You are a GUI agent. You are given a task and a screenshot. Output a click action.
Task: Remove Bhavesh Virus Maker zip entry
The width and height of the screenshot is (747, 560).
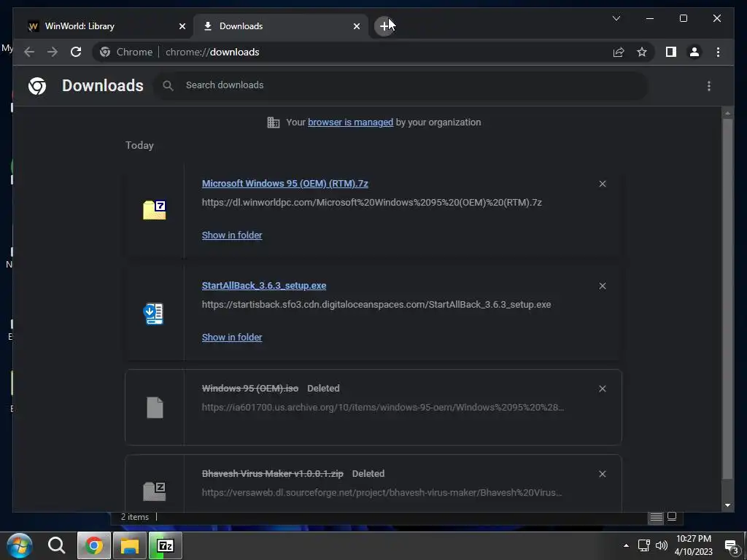(x=602, y=474)
